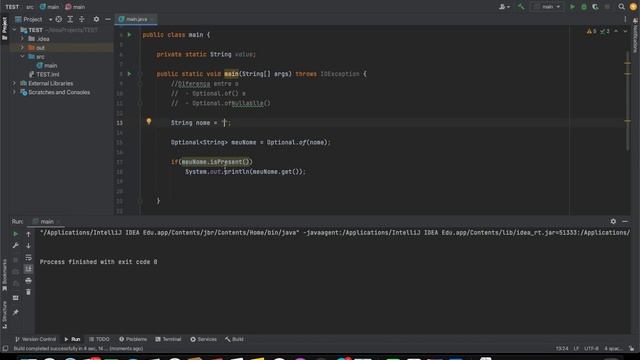
Task: Go to next highlighted error arrow
Action: [625, 31]
